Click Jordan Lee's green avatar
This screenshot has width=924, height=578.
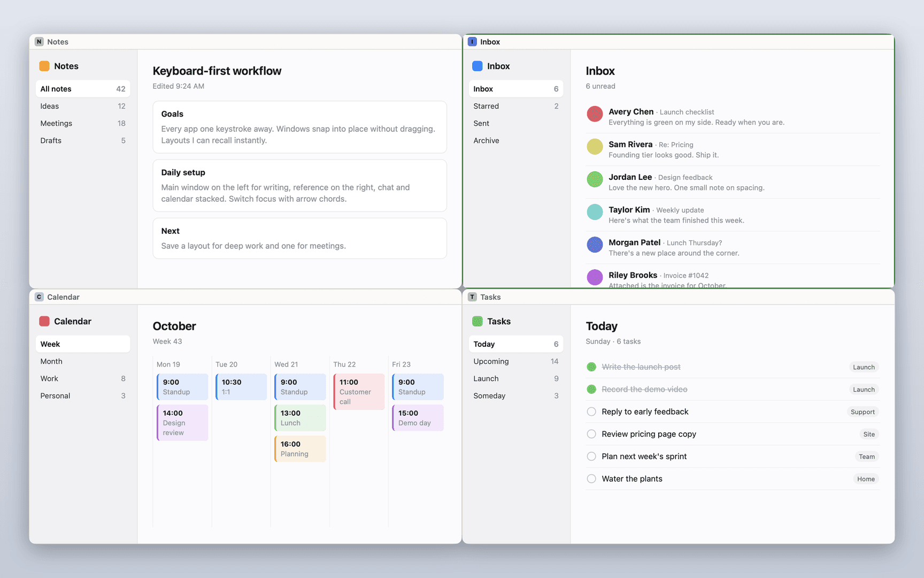595,179
